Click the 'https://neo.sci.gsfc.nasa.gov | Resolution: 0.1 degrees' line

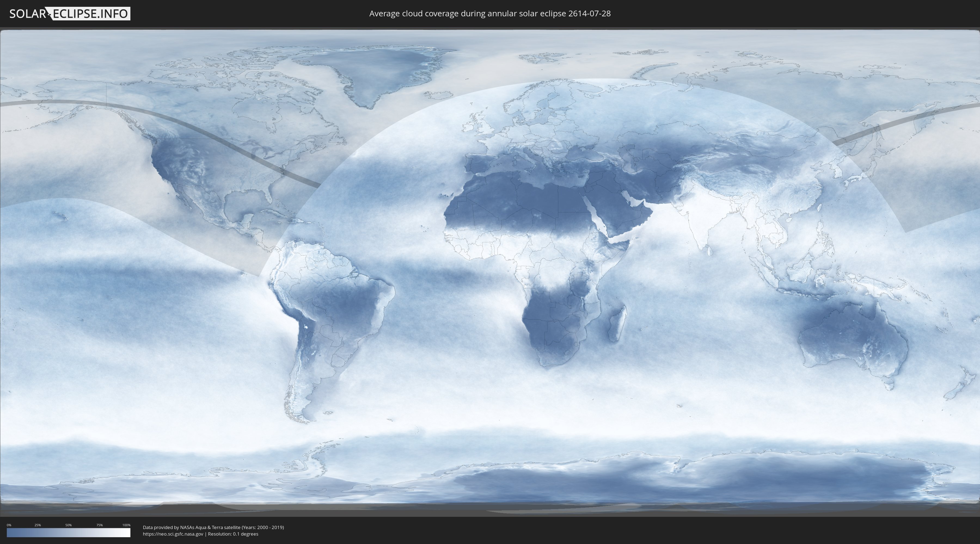tap(200, 534)
